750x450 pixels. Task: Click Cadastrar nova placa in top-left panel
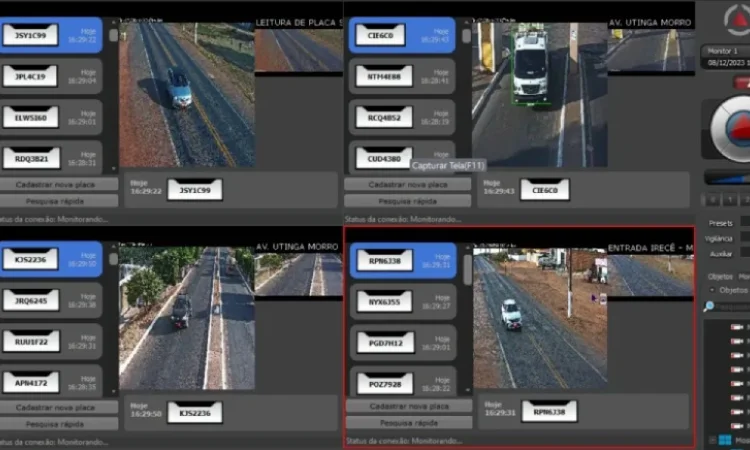point(57,185)
